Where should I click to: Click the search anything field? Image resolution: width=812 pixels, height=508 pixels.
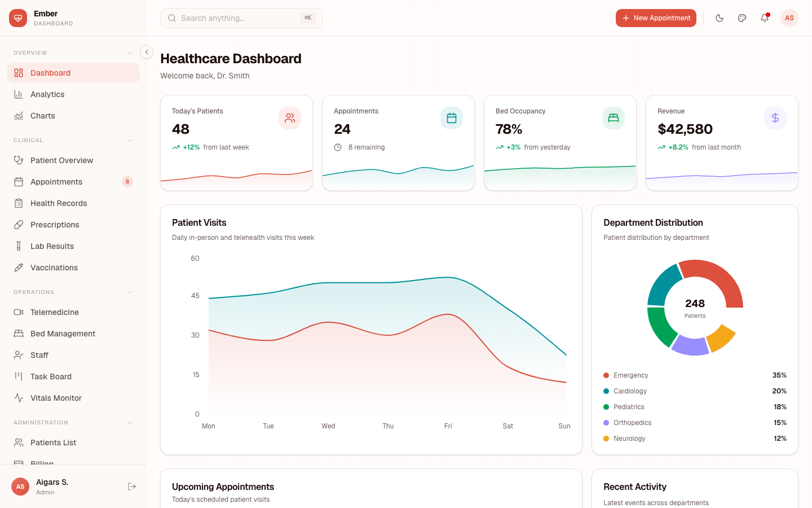click(241, 18)
